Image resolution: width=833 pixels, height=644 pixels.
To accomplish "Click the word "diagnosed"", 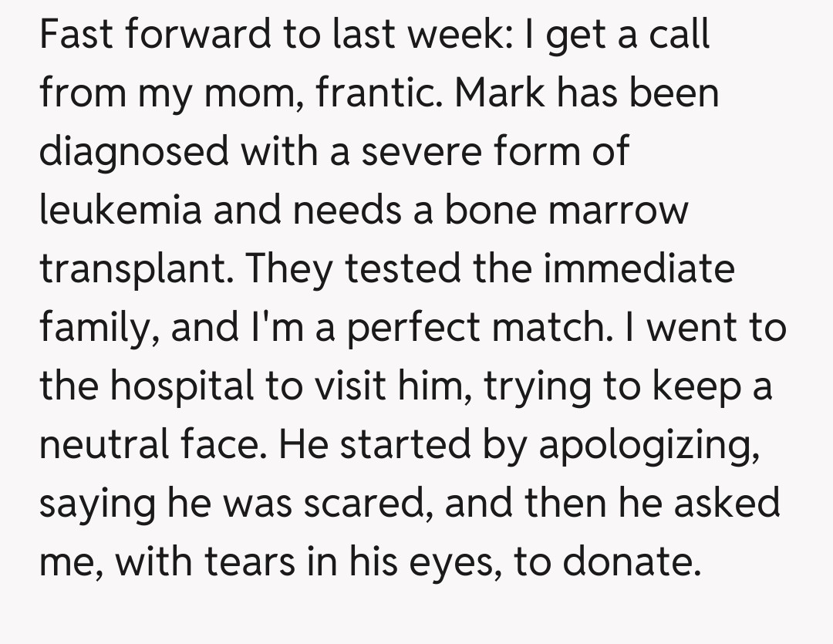I will pos(134,152).
